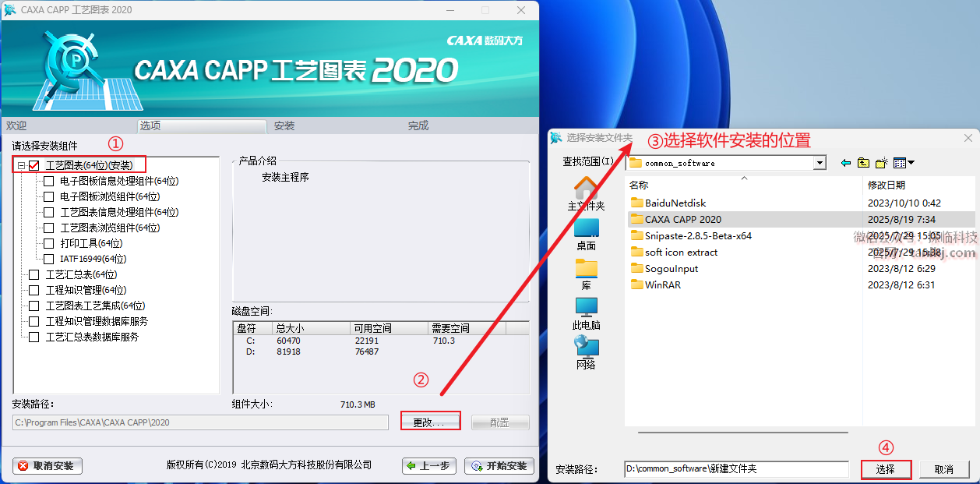Check 工程知识管理(64位) component
980x484 pixels.
(33, 290)
